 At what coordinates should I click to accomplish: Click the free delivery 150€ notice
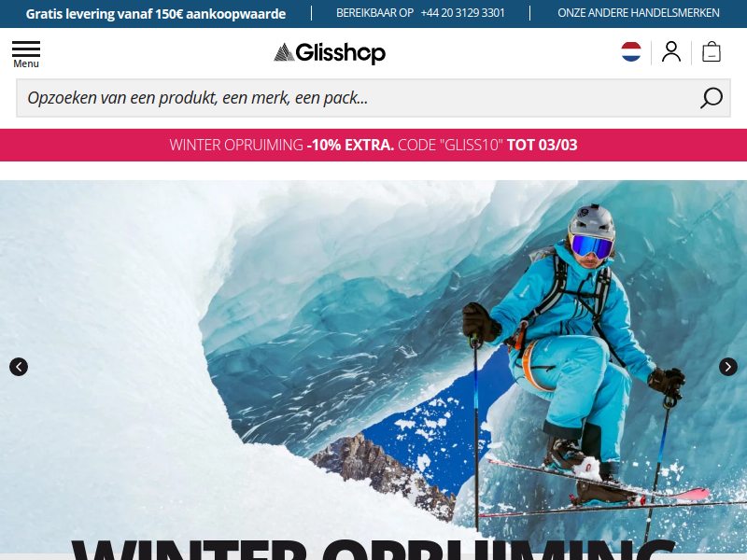click(x=156, y=14)
